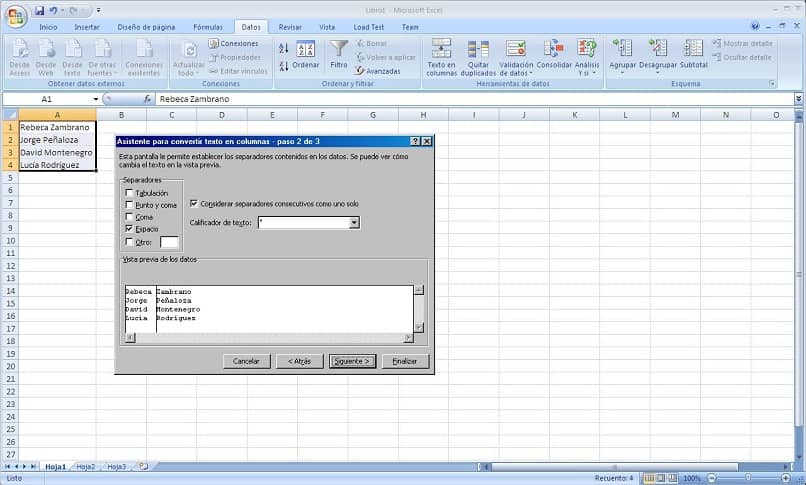The width and height of the screenshot is (806, 485).
Task: Open the Hoja2 sheet tab
Action: click(x=86, y=467)
